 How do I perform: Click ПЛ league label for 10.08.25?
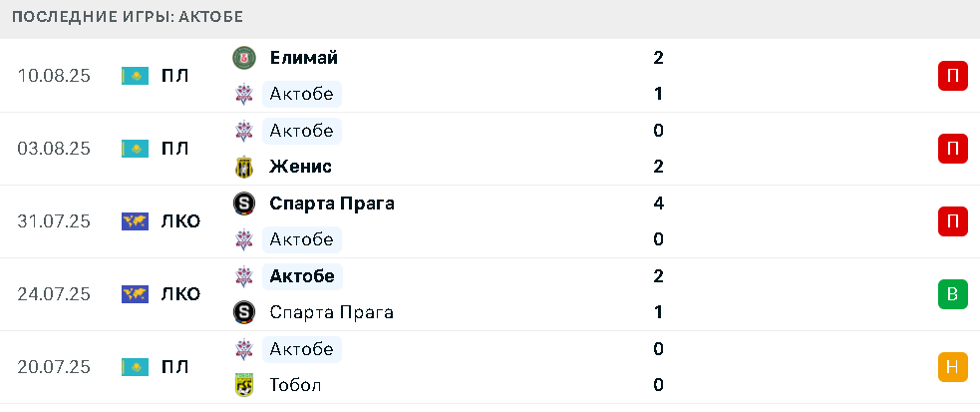(175, 76)
